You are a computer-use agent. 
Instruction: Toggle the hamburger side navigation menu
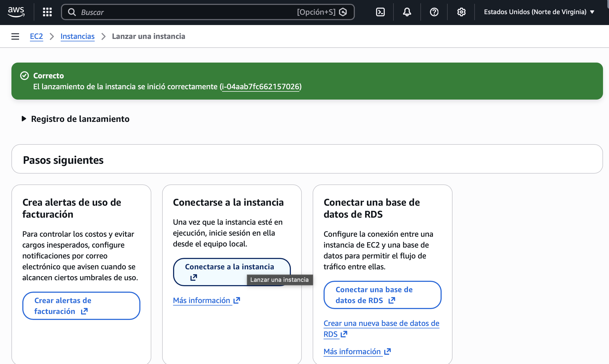15,36
